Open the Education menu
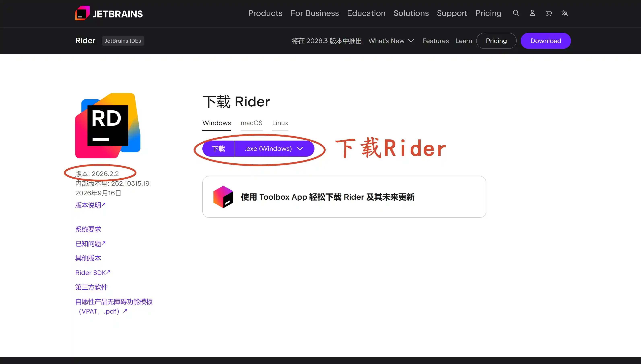 tap(366, 13)
